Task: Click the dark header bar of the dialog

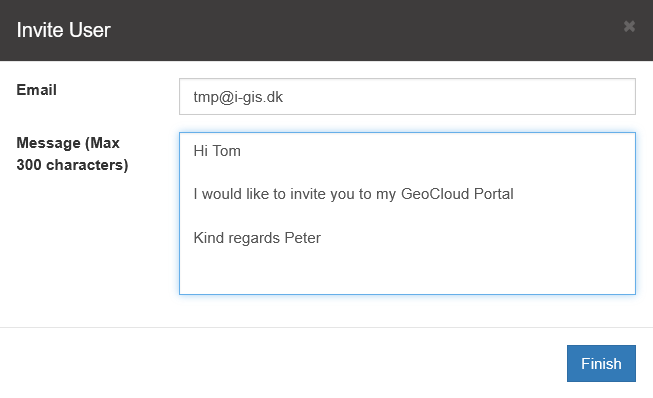Action: 326,30
